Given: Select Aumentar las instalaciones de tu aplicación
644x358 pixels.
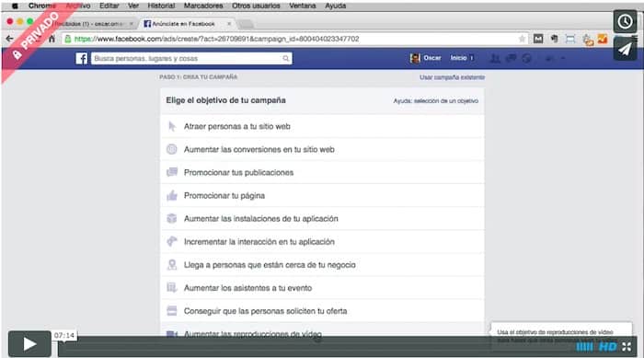Looking at the screenshot, I should 322,219.
